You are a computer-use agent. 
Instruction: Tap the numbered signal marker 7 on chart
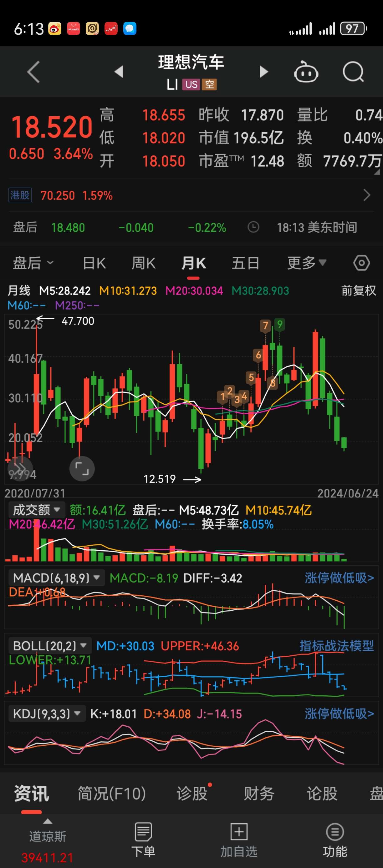tap(266, 325)
